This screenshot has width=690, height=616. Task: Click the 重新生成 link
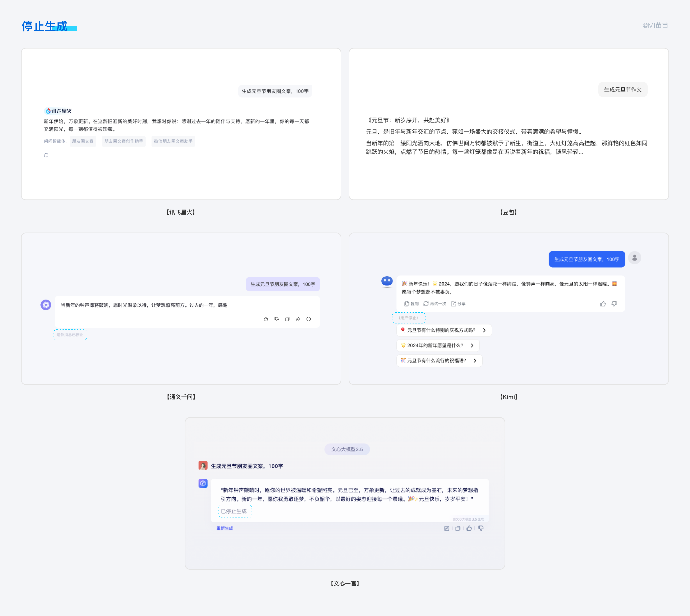click(x=225, y=528)
